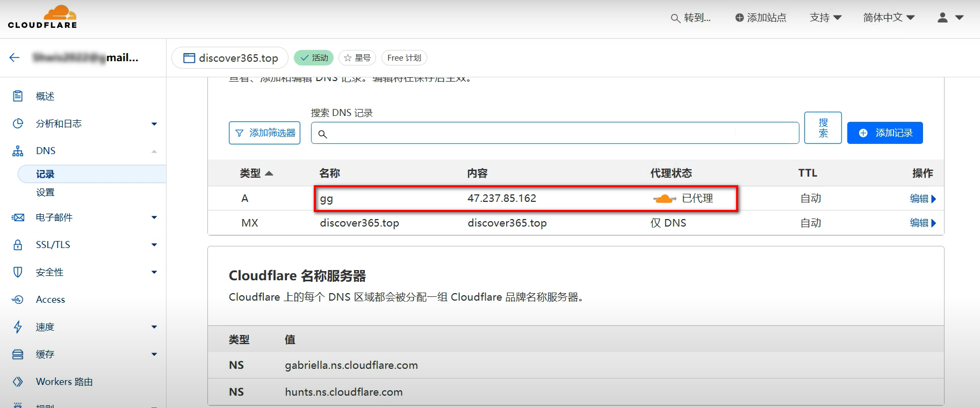
Task: Expand SSL/TLS menu arrow
Action: tap(154, 245)
